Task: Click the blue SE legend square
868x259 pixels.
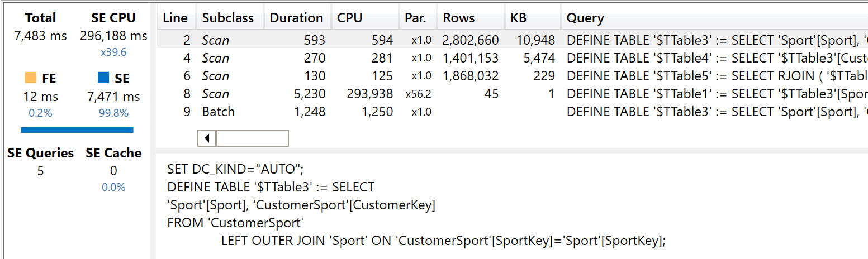Action: [103, 78]
